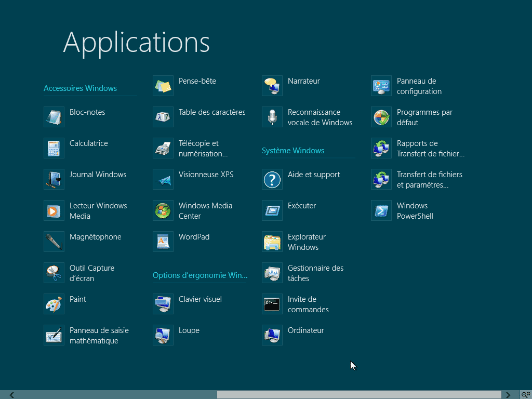
Task: Click the zoom-out button in the corner
Action: pyautogui.click(x=526, y=395)
